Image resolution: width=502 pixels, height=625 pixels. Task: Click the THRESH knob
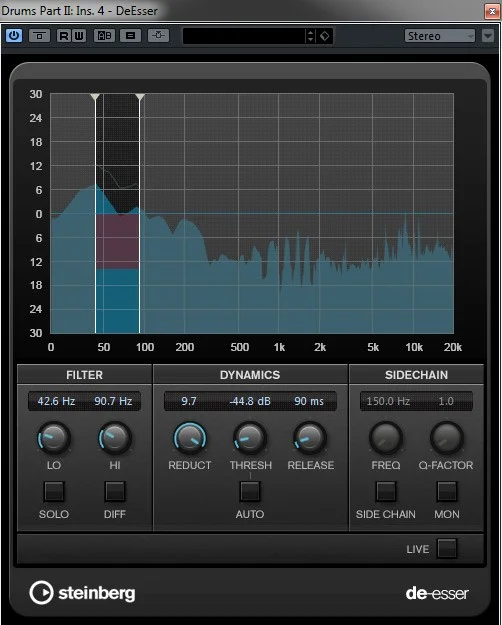[250, 438]
